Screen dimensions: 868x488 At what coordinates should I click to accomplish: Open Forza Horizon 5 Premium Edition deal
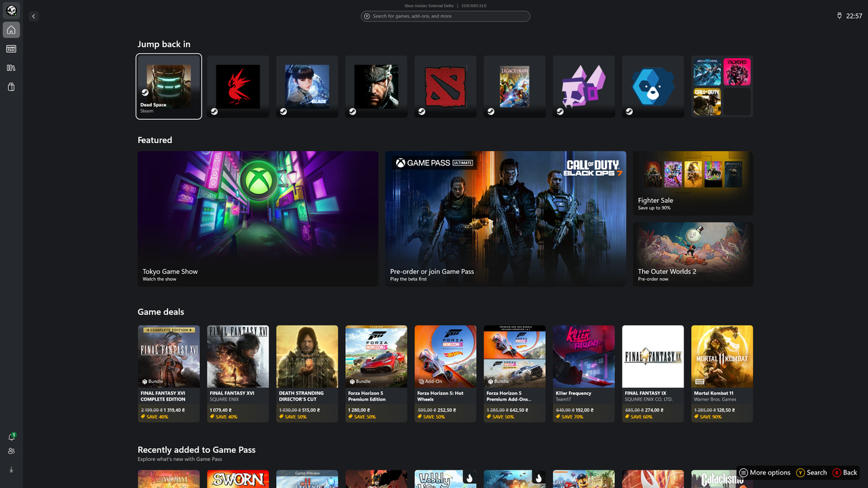376,373
